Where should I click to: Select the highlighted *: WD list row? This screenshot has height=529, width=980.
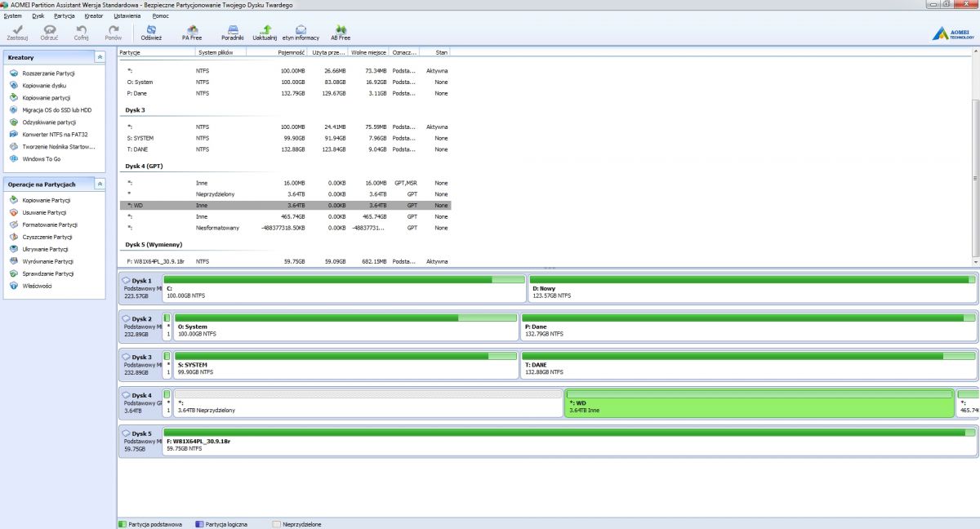tap(285, 206)
